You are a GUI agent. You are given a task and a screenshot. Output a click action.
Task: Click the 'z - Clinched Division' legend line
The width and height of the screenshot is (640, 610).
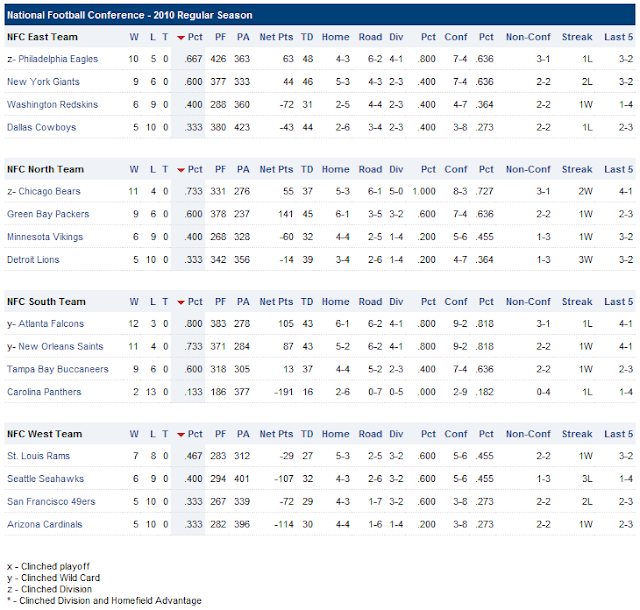click(49, 589)
